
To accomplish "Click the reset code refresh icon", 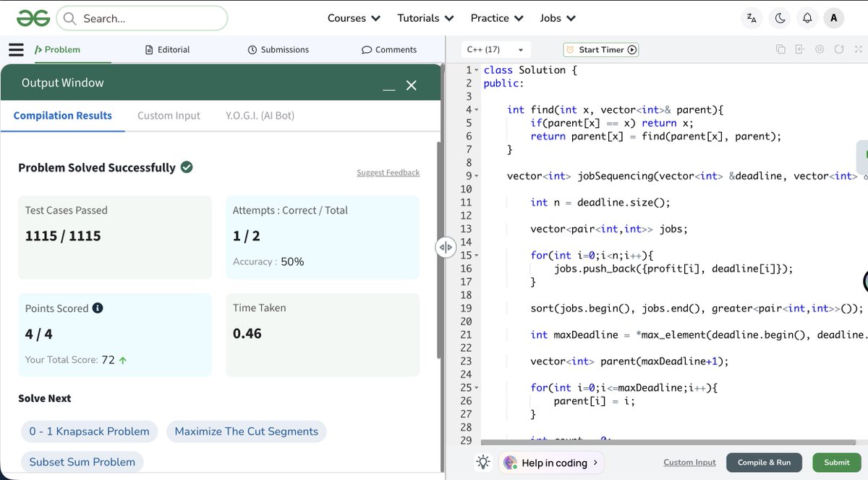I will [839, 49].
